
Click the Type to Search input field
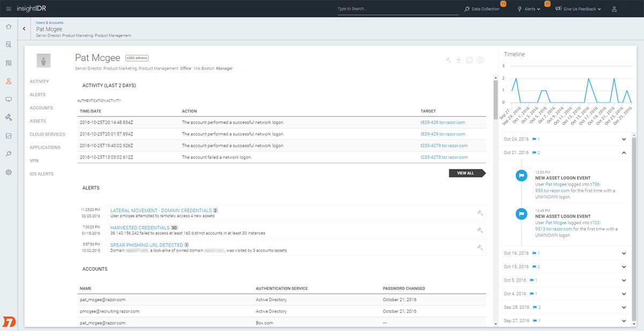398,9
